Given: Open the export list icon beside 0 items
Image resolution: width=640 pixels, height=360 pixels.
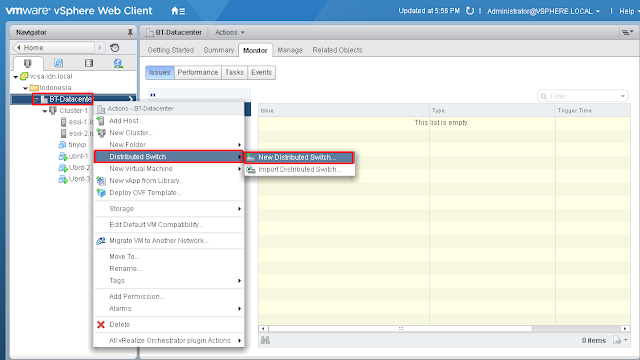Looking at the screenshot, I should tap(620, 340).
